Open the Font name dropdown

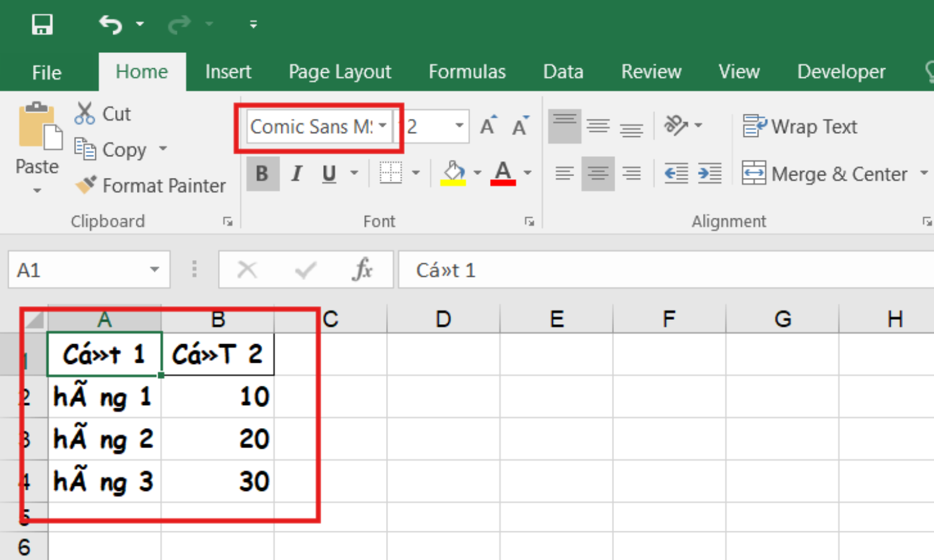[x=382, y=126]
